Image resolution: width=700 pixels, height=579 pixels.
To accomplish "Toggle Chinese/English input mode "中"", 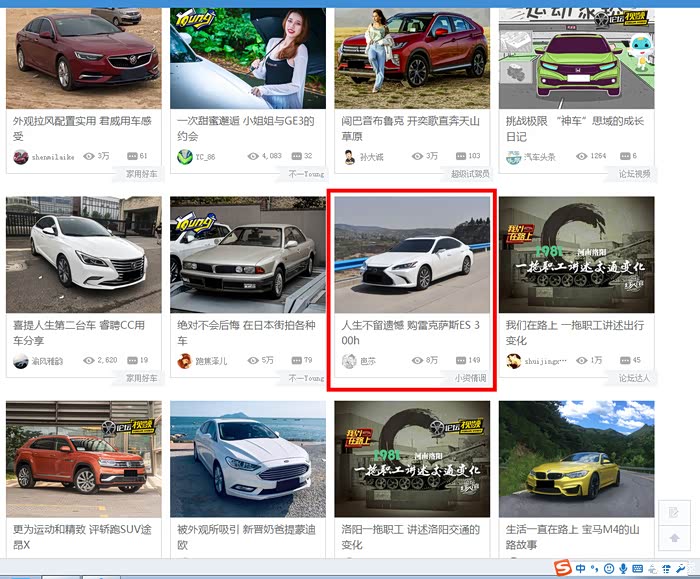I will [x=581, y=569].
